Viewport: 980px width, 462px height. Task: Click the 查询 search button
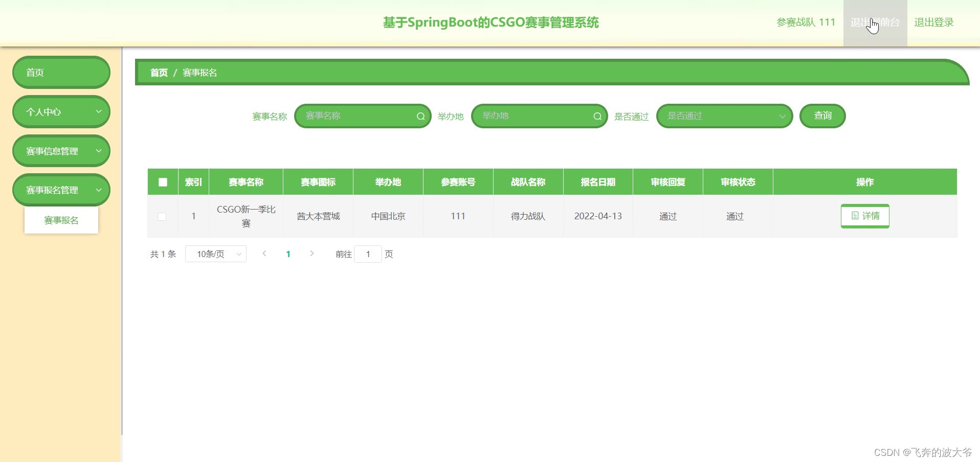[822, 116]
